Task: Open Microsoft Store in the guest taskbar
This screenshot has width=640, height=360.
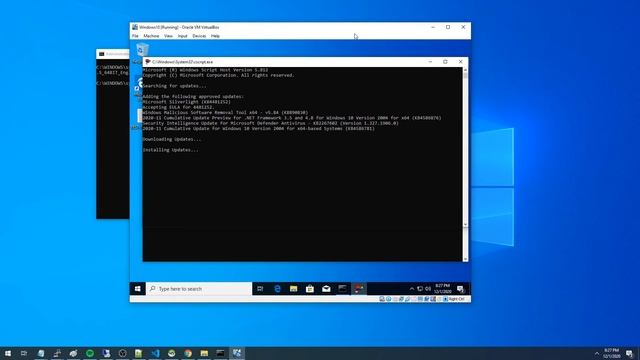Action: pos(310,289)
